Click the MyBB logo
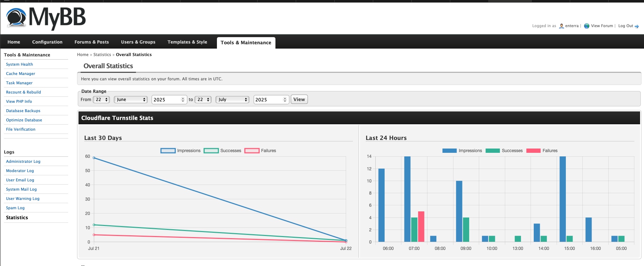The height and width of the screenshot is (266, 644). pyautogui.click(x=46, y=18)
